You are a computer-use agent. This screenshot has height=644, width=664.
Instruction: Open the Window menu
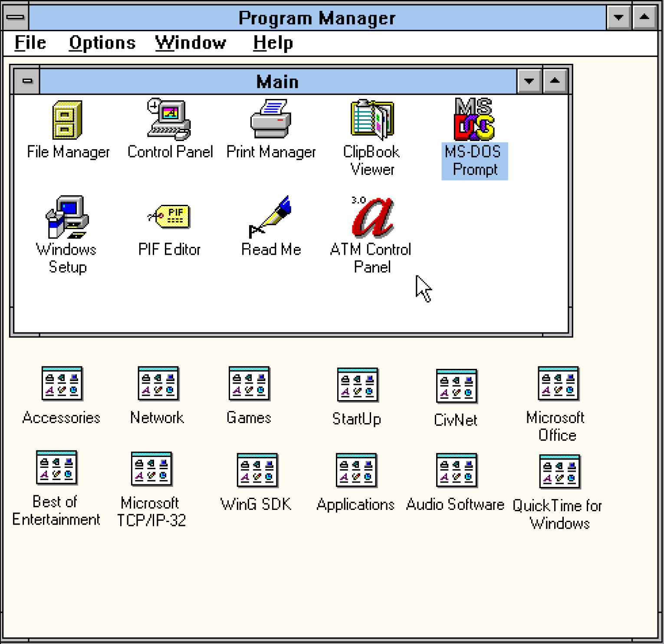point(191,43)
